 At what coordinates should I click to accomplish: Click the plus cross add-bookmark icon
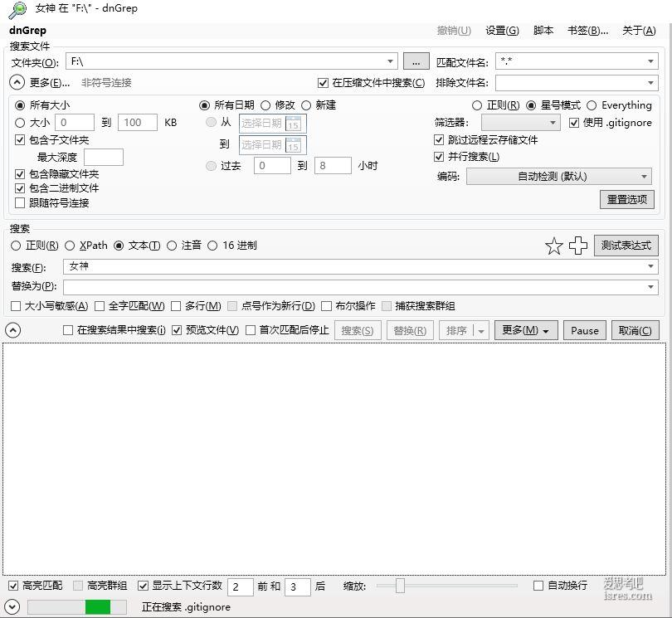pos(578,246)
